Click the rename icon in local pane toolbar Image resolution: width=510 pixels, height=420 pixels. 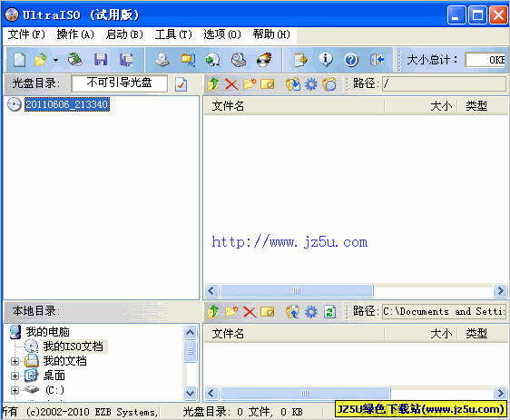pyautogui.click(x=267, y=312)
